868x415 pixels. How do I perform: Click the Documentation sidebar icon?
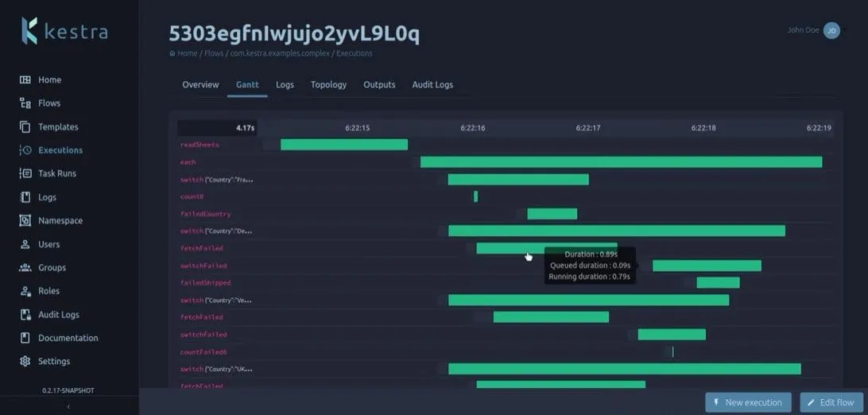25,338
